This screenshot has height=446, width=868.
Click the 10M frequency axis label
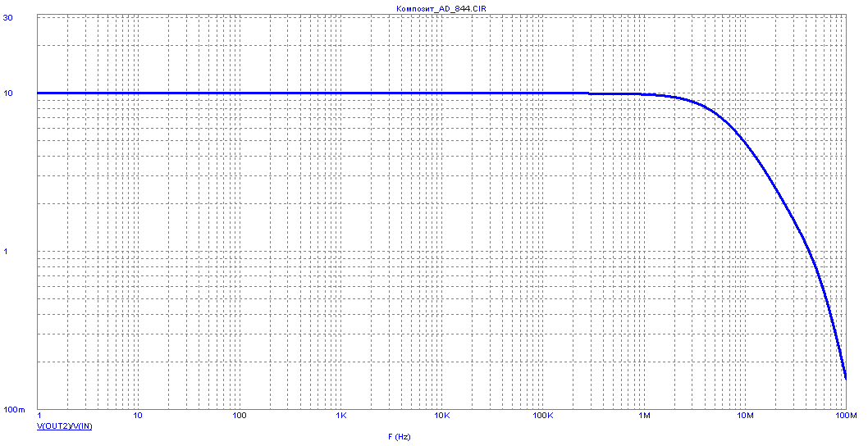point(745,416)
